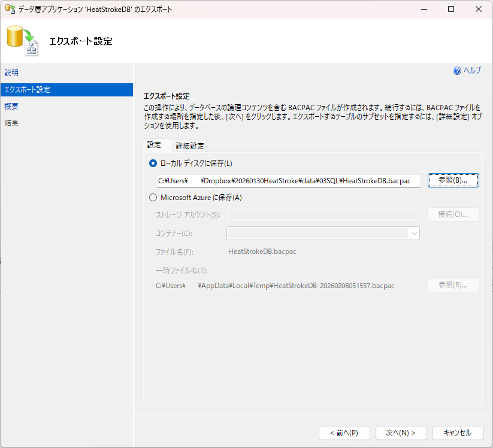The image size is (493, 448).
Task: Switch to the 詳細設定 tab
Action: 190,146
